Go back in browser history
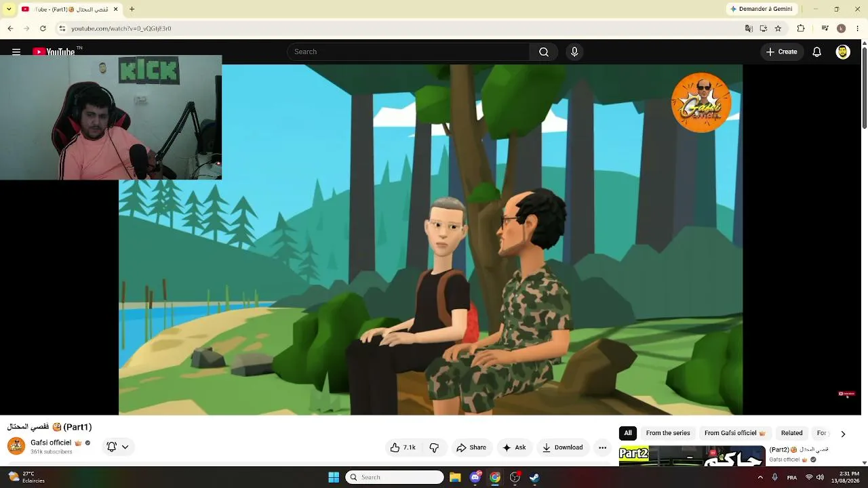Screen dimensions: 868x488 coord(10,28)
